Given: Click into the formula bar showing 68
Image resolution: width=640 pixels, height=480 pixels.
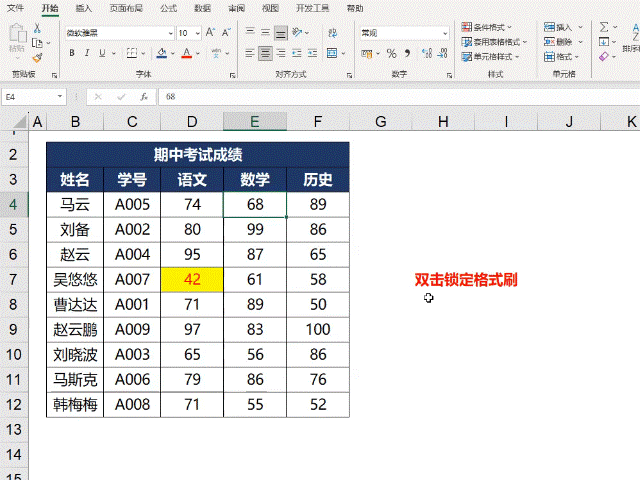Looking at the screenshot, I should click(400, 97).
